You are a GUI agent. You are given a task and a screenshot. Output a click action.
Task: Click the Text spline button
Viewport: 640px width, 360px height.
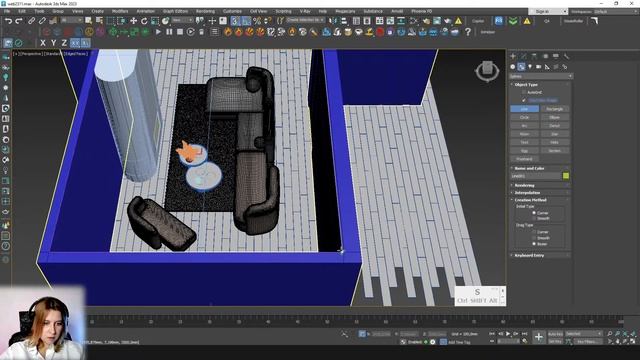point(524,142)
